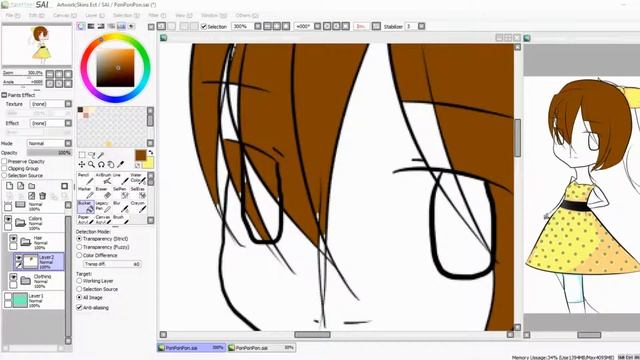This screenshot has height=360, width=640.
Task: Toggle visibility of Hair folder
Action: (13, 239)
